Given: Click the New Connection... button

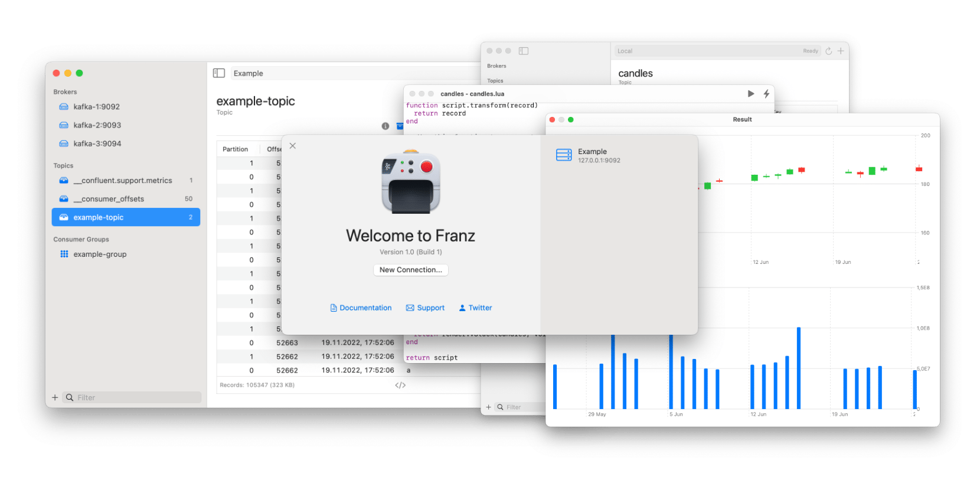Looking at the screenshot, I should pos(411,270).
